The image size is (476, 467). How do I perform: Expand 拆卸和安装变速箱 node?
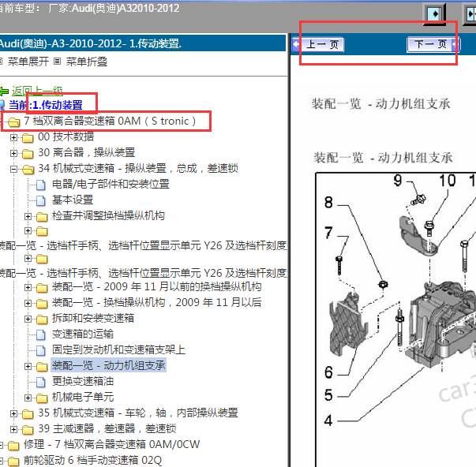[28, 319]
